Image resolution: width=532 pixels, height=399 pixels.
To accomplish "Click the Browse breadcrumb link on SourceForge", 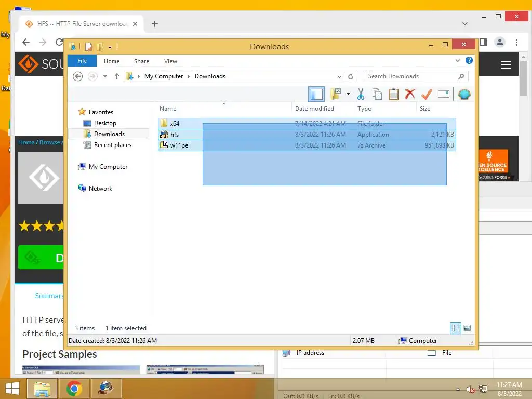I will 49,142.
